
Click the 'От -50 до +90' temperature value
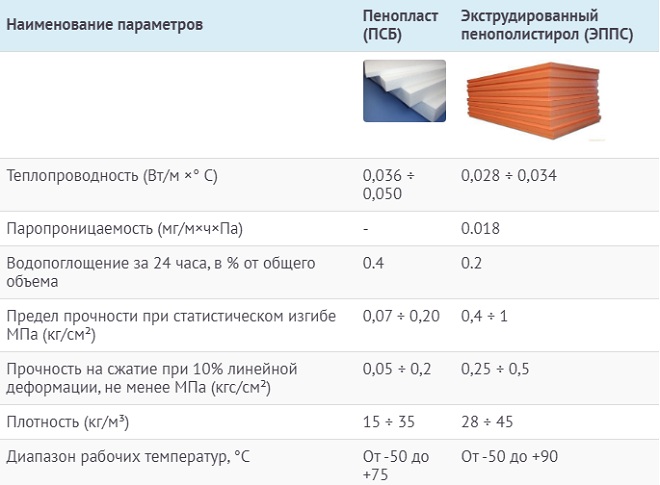[x=509, y=456]
